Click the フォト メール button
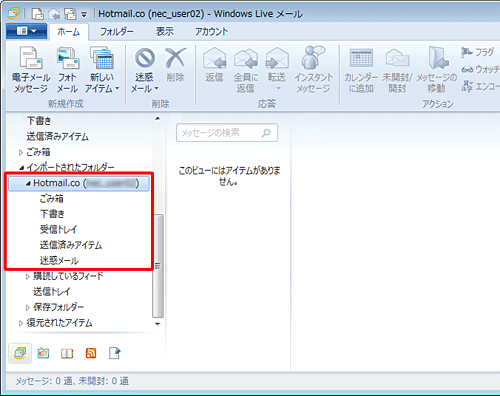Viewport: 500px width, 396px height. pyautogui.click(x=67, y=70)
